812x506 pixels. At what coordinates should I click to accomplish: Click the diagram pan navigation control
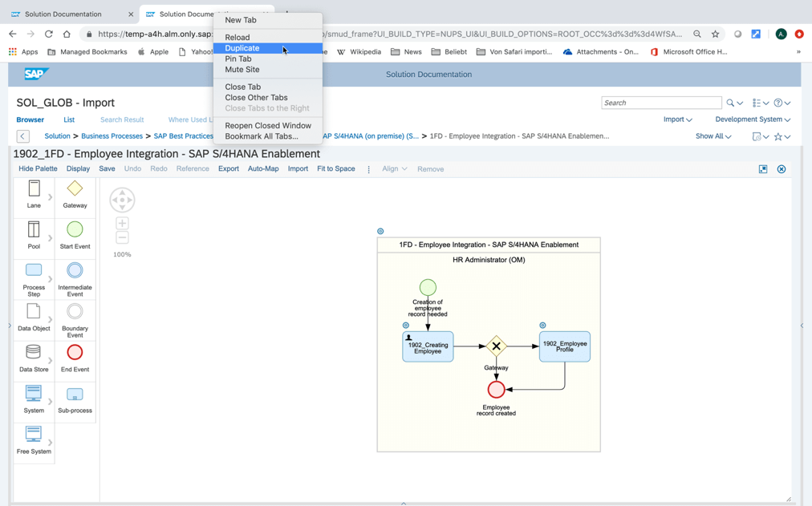point(122,200)
